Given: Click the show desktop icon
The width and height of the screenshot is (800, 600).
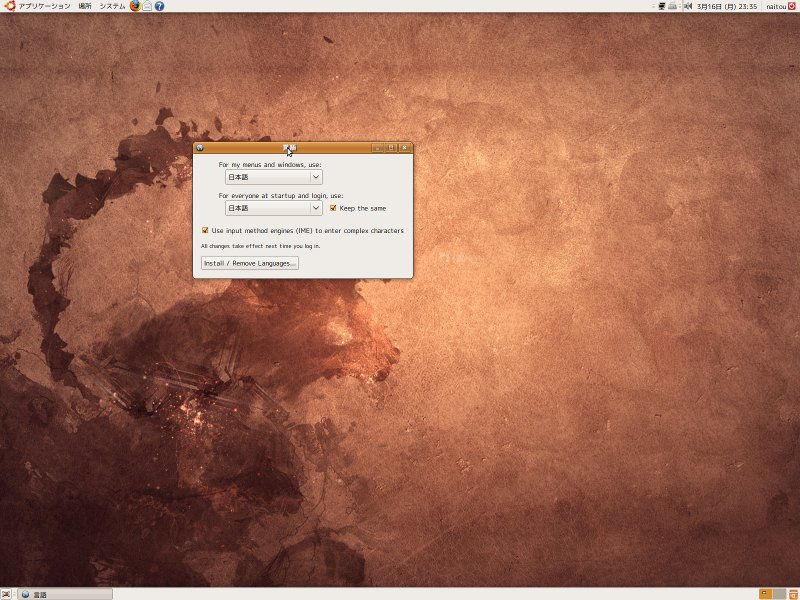Looking at the screenshot, I should [6, 594].
